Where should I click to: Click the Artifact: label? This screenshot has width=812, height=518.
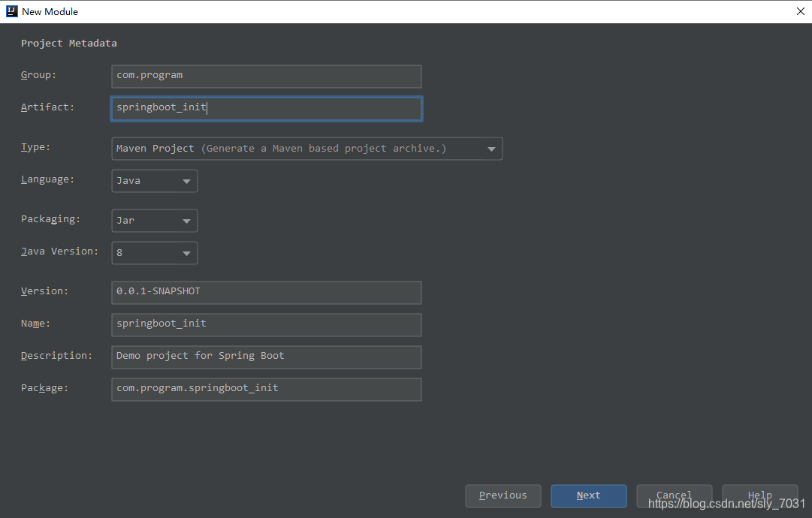47,107
